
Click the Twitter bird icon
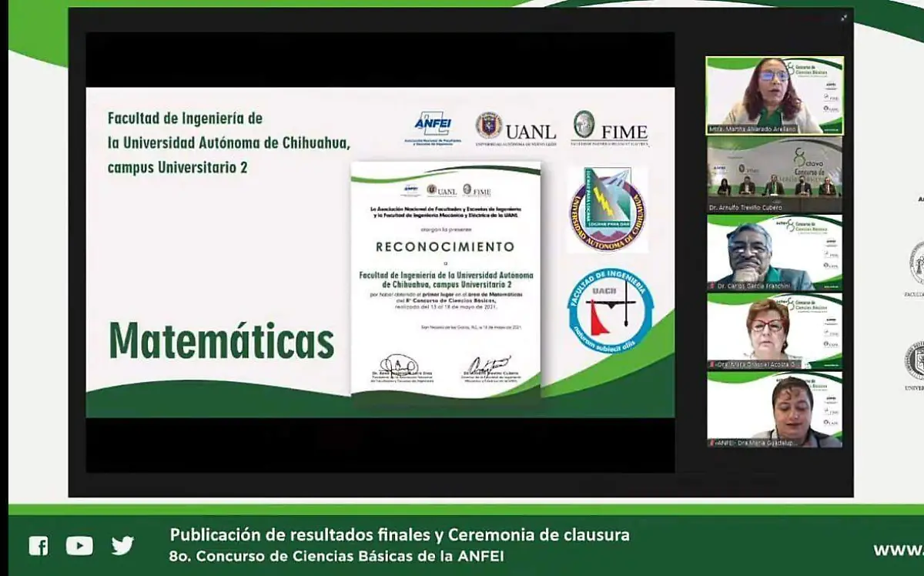click(x=122, y=546)
